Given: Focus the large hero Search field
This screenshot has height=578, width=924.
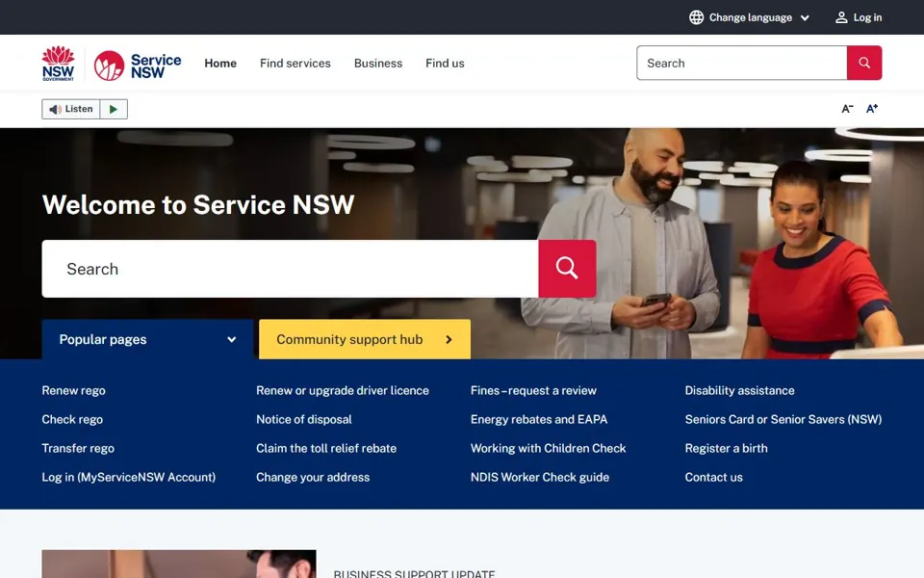Looking at the screenshot, I should (290, 269).
